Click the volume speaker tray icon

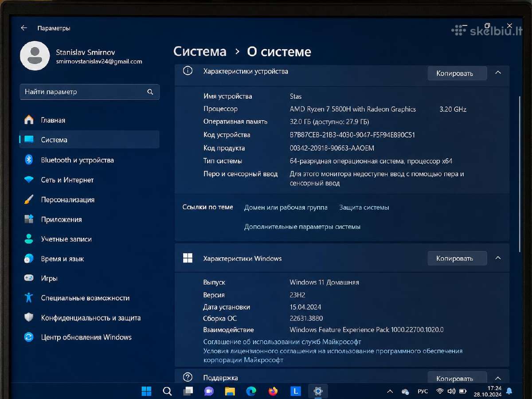451,391
